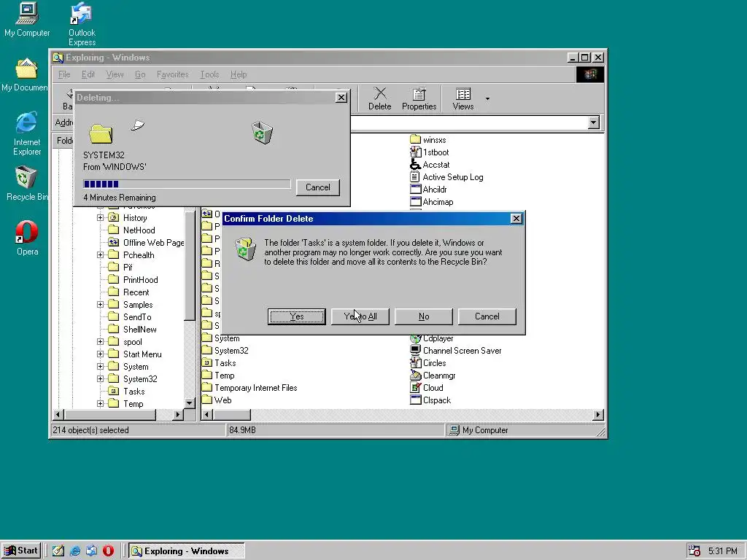Click the Start button
This screenshot has height=560, width=747.
(x=21, y=551)
